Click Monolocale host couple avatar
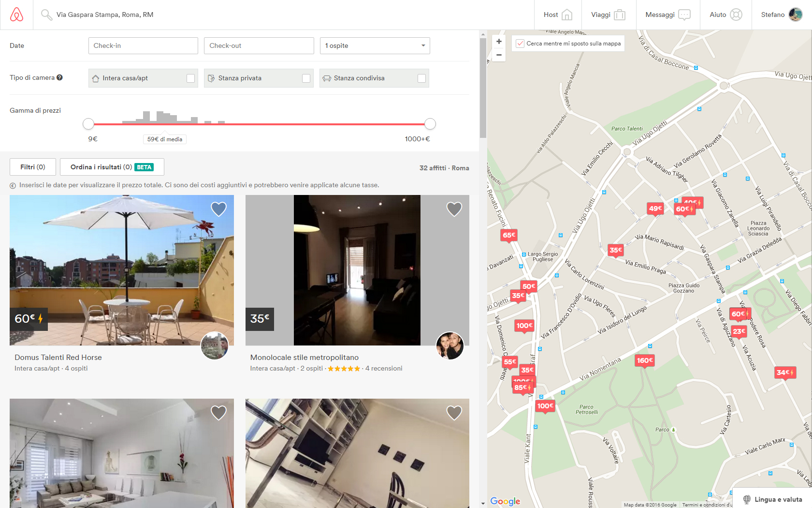Viewport: 812px width, 508px height. tap(450, 346)
